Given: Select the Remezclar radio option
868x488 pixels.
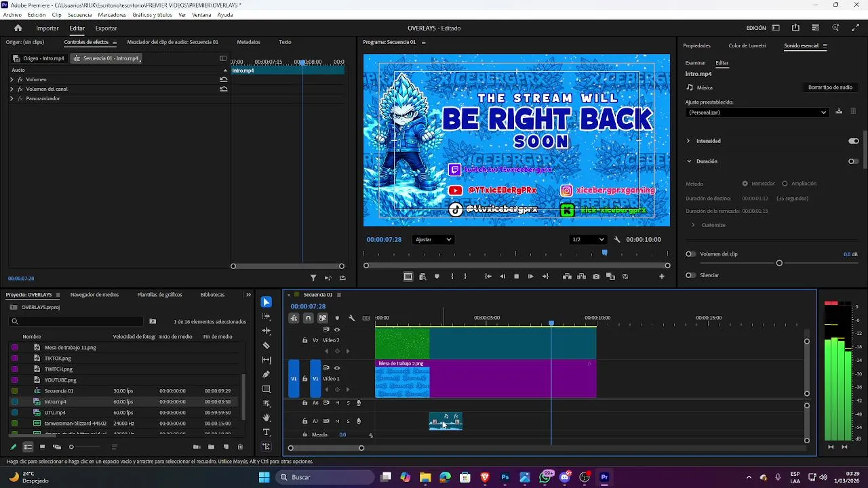Looking at the screenshot, I should tap(745, 184).
